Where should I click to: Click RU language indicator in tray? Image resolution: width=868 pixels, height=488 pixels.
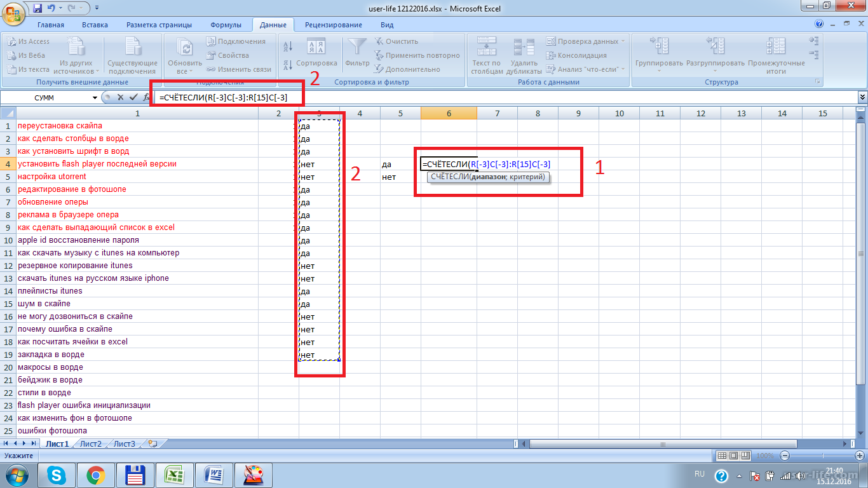pyautogui.click(x=700, y=474)
